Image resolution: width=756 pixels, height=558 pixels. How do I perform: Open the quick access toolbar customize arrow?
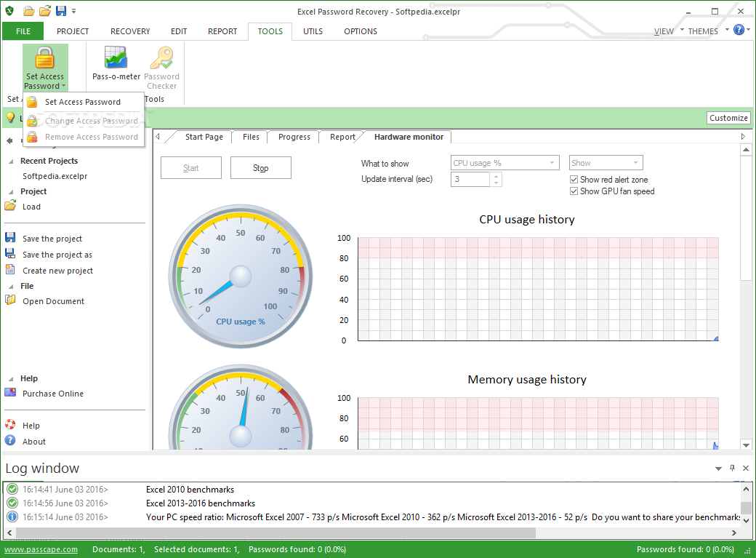point(73,11)
